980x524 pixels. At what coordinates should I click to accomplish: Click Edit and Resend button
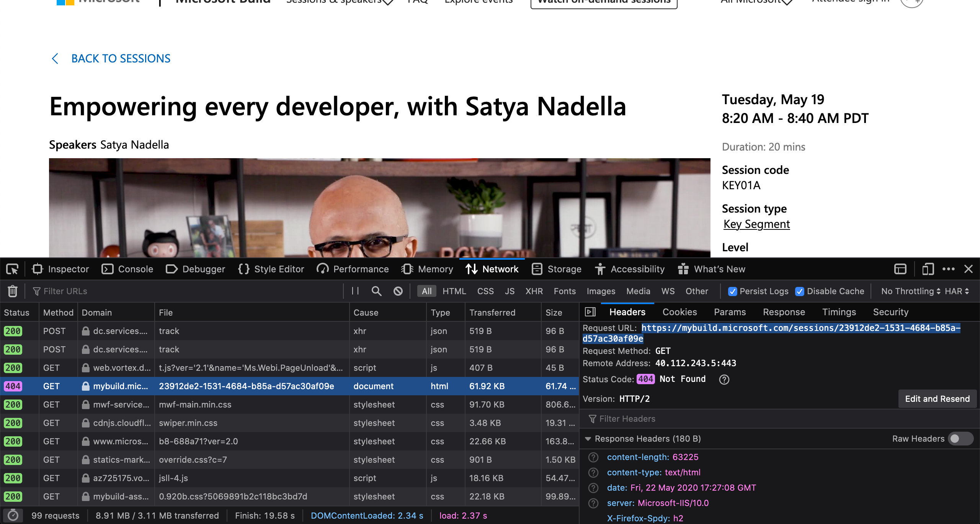click(937, 399)
